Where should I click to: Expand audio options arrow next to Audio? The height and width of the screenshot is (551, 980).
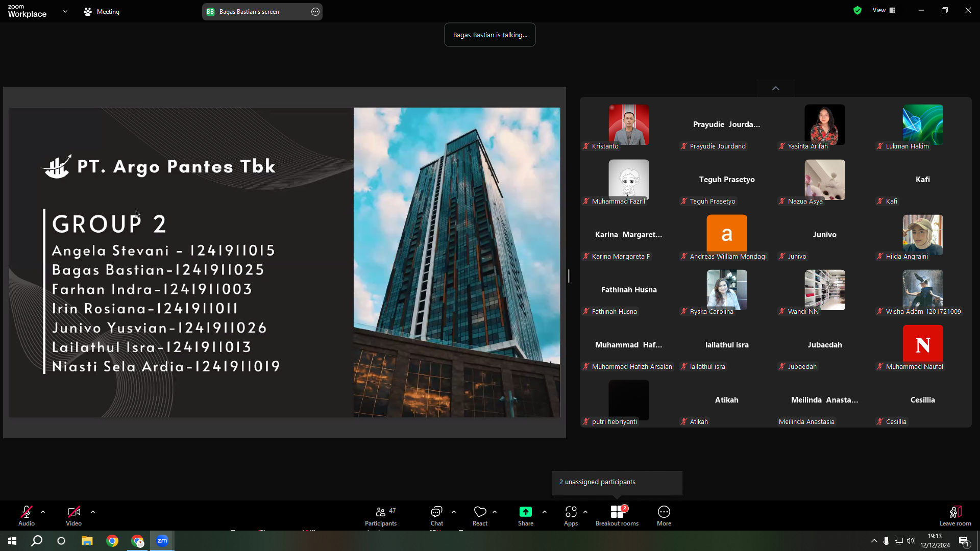[x=43, y=512]
